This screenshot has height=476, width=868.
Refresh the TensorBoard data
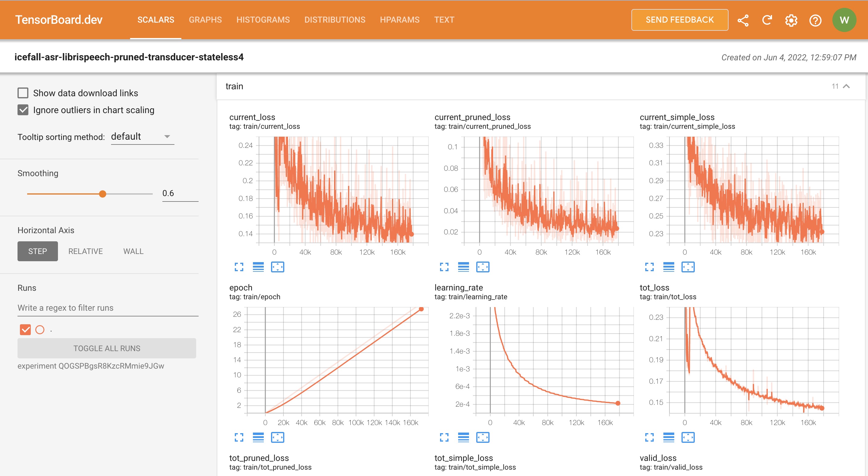(767, 20)
